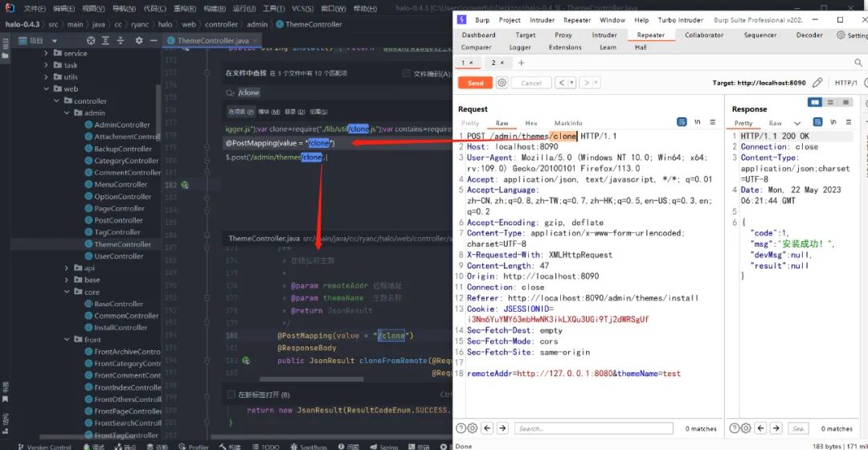The width and height of the screenshot is (868, 450).
Task: Click the locate-in-tree target icon in project panel
Action: (x=91, y=40)
